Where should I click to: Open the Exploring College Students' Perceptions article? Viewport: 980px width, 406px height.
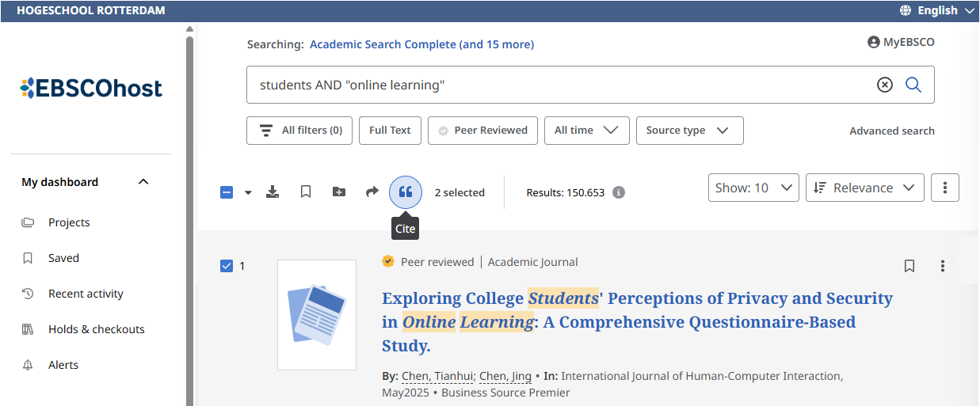click(637, 322)
